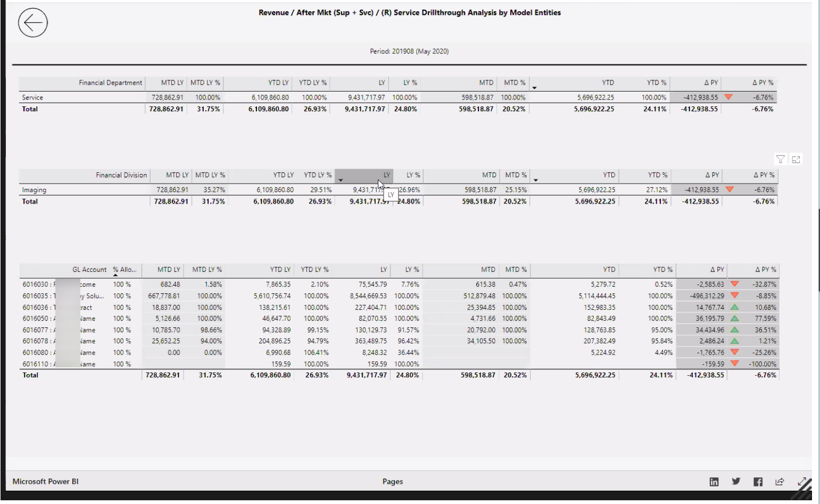Click the LY % header in the GL Account table

[412, 270]
